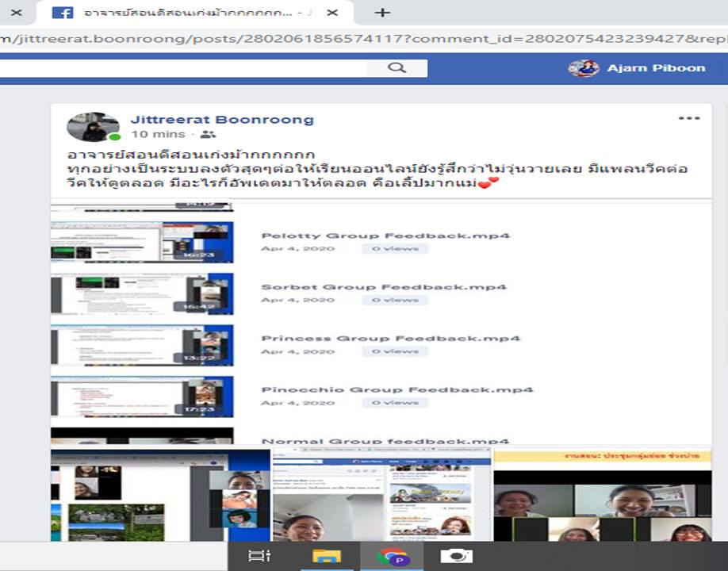Open the Camera app from the taskbar
728x571 pixels.
point(456,556)
